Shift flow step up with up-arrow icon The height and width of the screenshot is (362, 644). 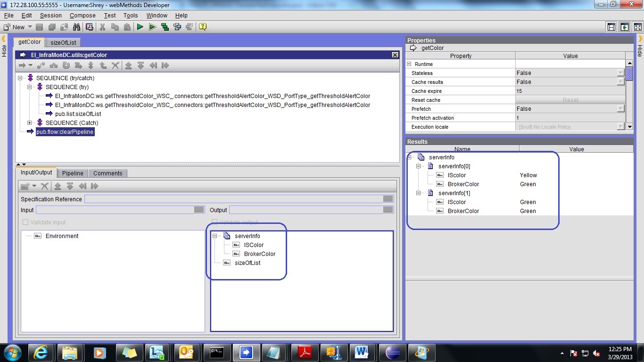coord(128,66)
